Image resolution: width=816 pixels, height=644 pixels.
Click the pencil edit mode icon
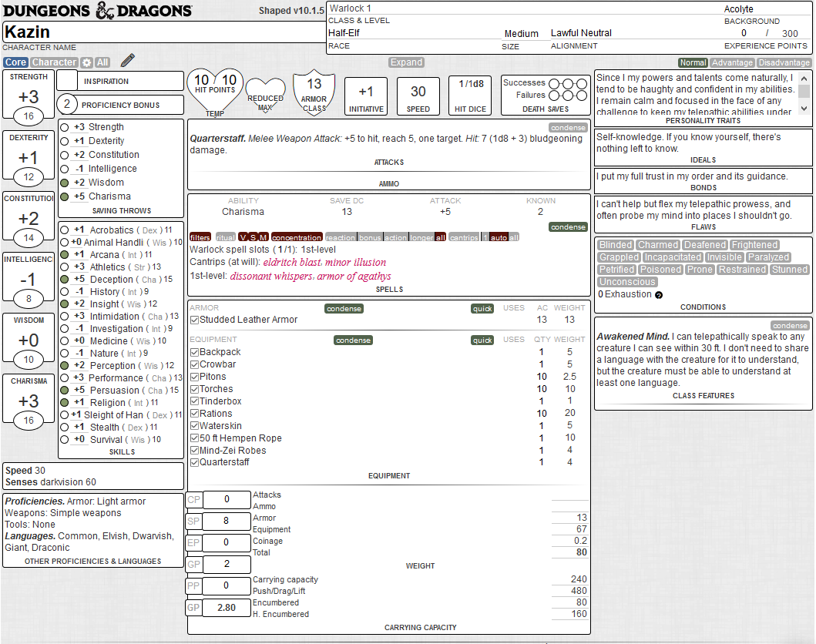[x=127, y=61]
